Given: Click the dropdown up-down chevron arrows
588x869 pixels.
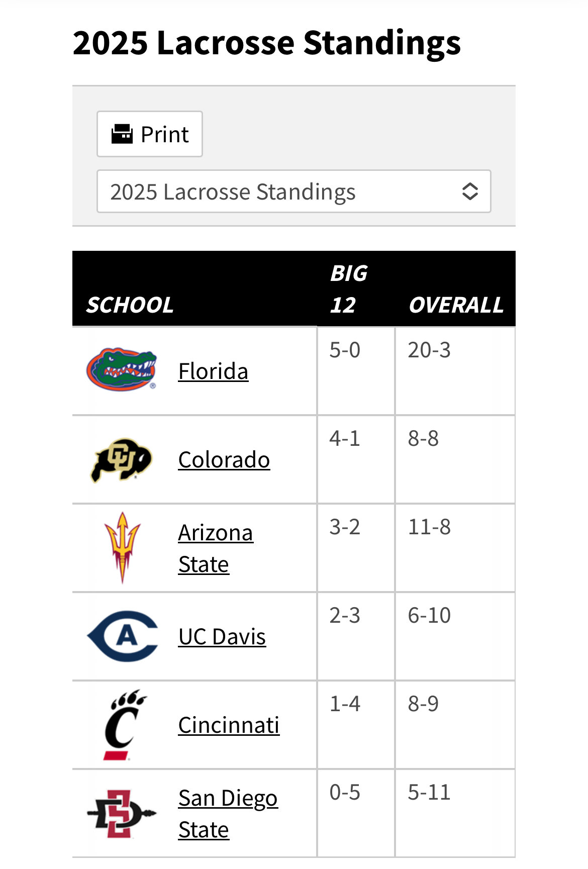Looking at the screenshot, I should [x=470, y=191].
